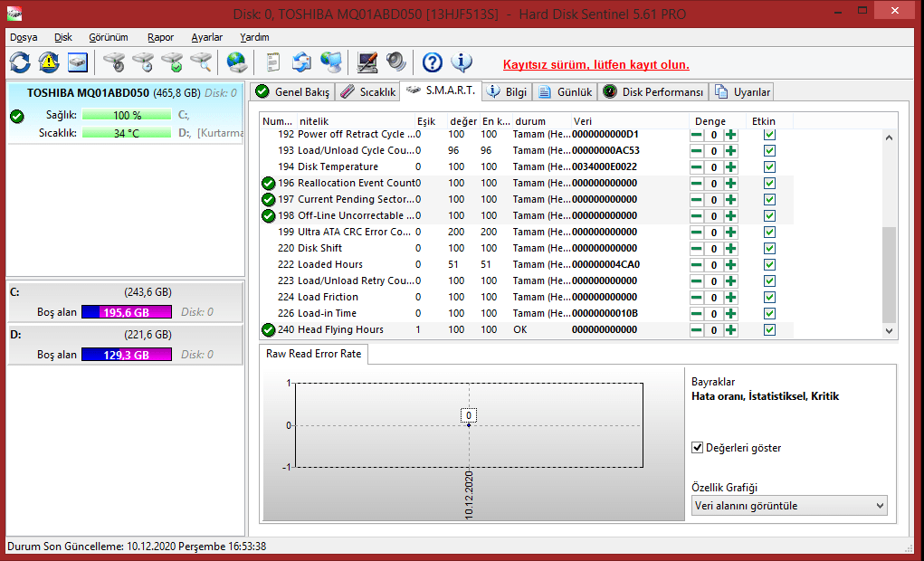Uncheck the Değerleri göster checkbox
Image resolution: width=924 pixels, height=561 pixels.
[x=697, y=447]
